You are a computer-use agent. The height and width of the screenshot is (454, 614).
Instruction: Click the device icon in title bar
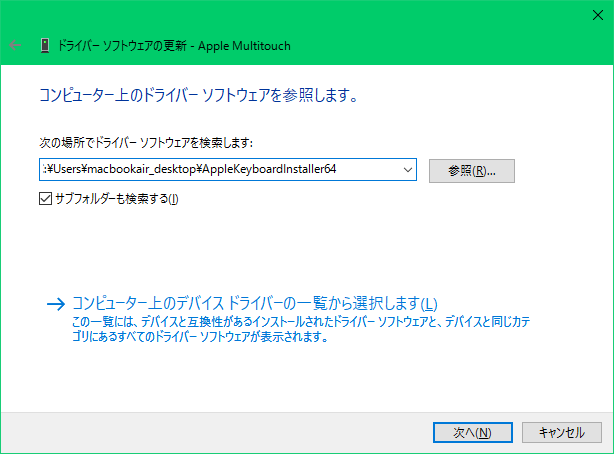pos(45,46)
